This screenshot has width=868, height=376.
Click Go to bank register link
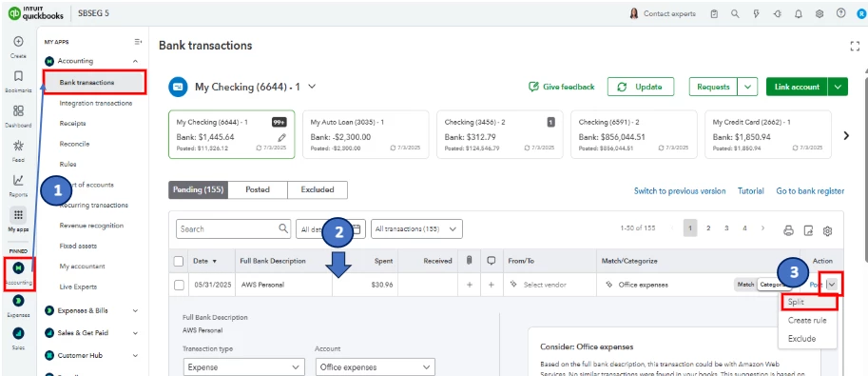[x=810, y=190]
